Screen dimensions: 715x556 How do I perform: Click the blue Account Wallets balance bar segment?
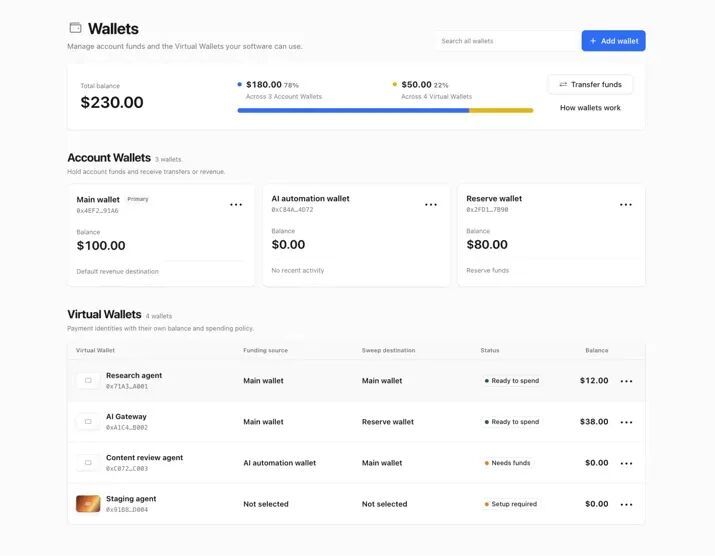coord(353,110)
